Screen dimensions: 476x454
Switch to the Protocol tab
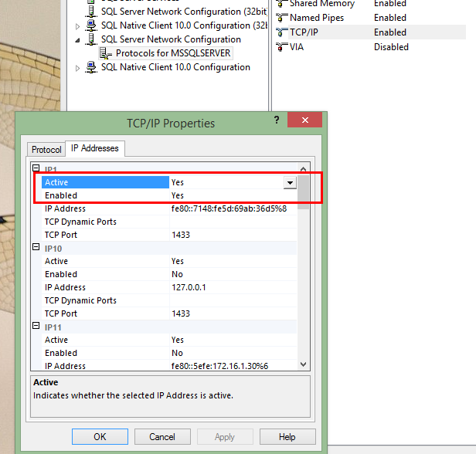click(x=46, y=149)
